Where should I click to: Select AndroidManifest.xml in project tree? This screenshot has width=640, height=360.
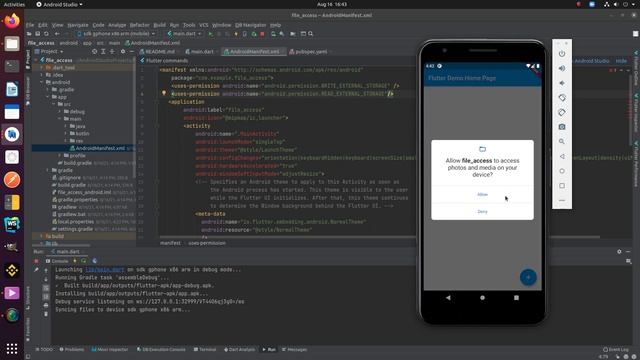coord(100,148)
